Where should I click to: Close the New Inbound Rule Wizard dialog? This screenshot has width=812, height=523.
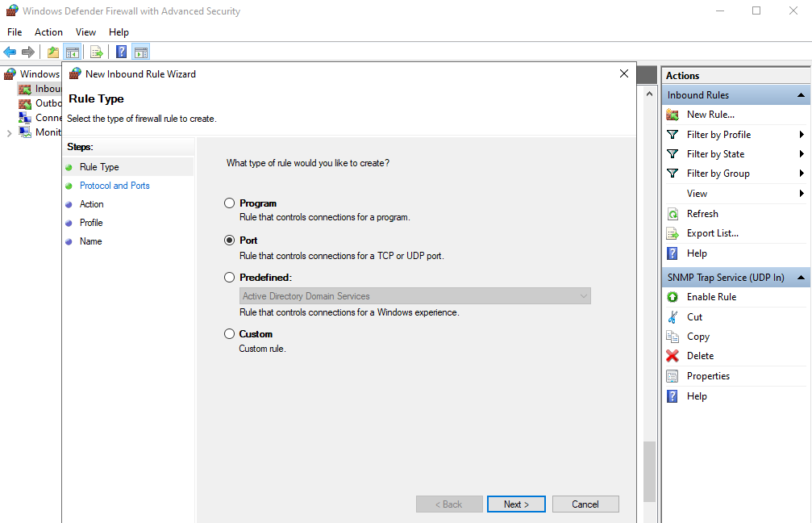[624, 73]
